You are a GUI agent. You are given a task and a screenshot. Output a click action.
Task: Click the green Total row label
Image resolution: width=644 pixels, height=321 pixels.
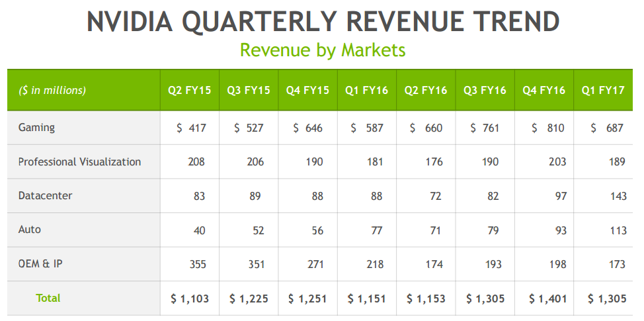[x=48, y=298]
